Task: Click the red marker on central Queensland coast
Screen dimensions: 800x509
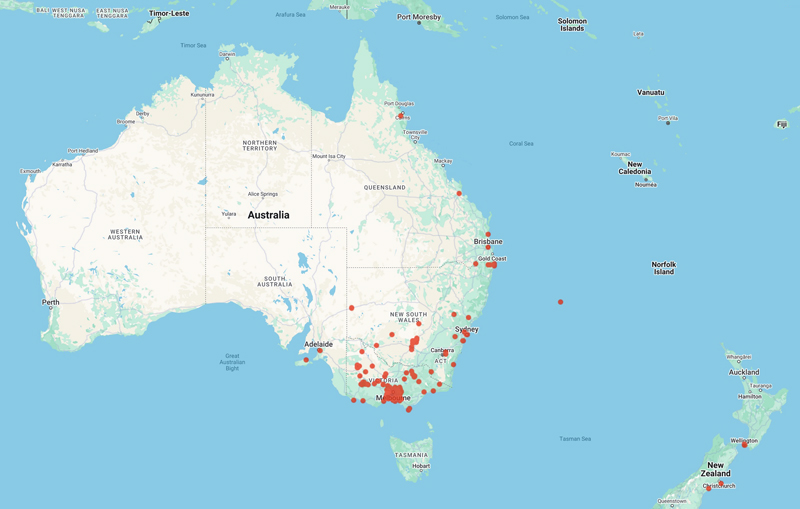Action: click(459, 194)
